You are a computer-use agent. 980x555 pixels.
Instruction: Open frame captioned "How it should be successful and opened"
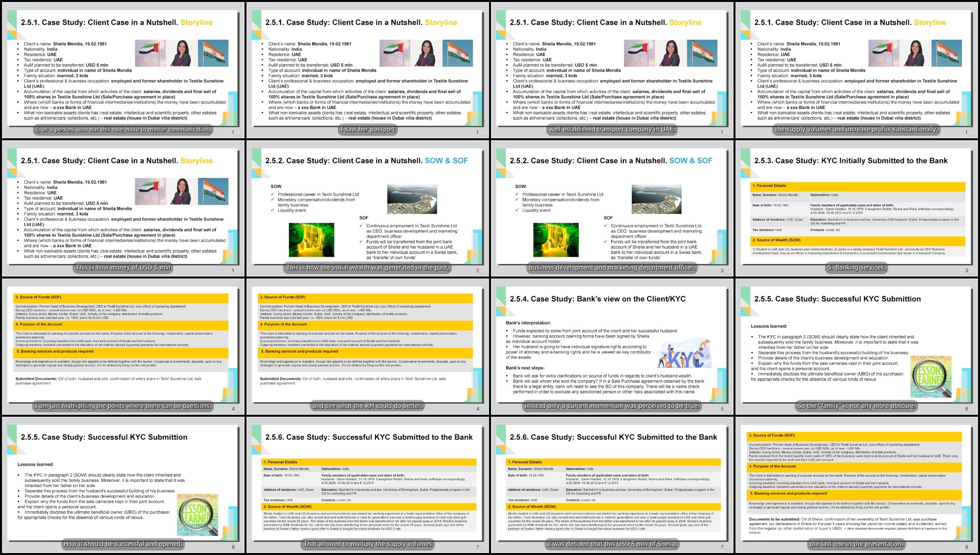(x=123, y=485)
